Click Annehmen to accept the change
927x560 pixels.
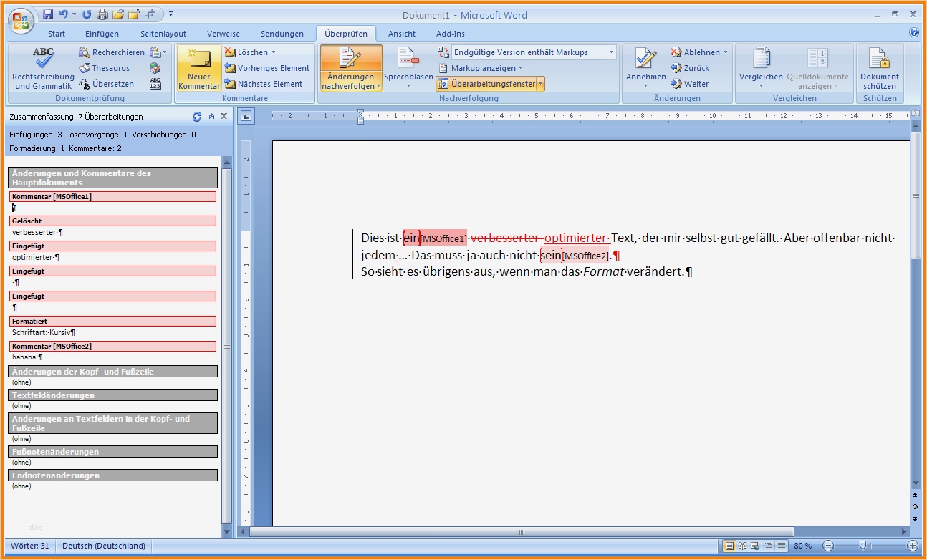[646, 68]
